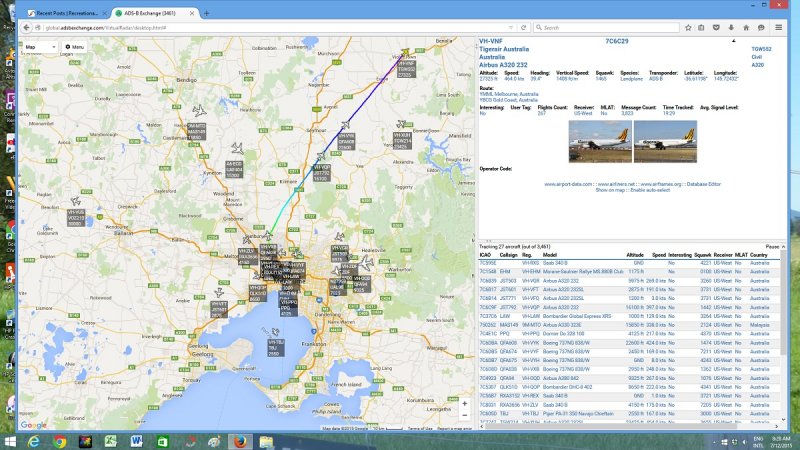Open the Map type dropdown
800x450 pixels.
pos(40,47)
